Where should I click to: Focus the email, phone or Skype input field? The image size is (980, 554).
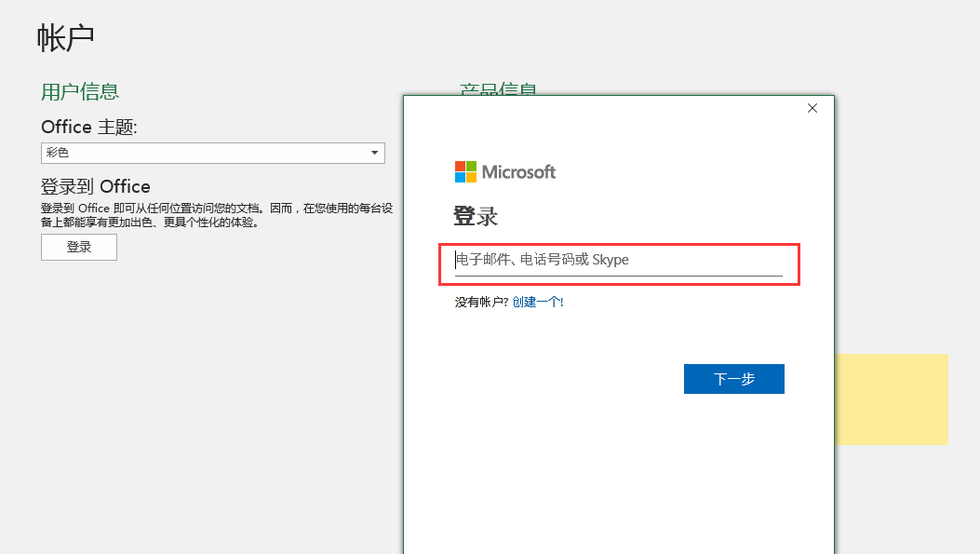tap(618, 260)
